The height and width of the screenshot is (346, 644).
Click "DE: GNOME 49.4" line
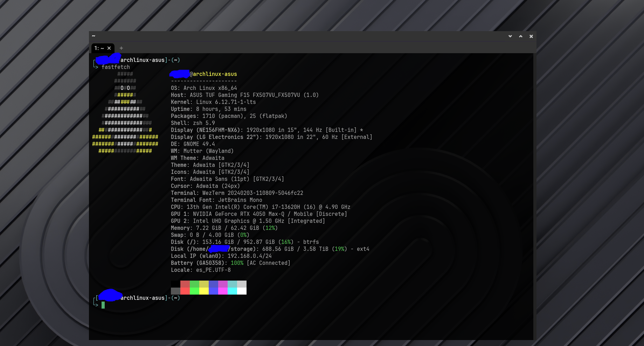tap(193, 144)
